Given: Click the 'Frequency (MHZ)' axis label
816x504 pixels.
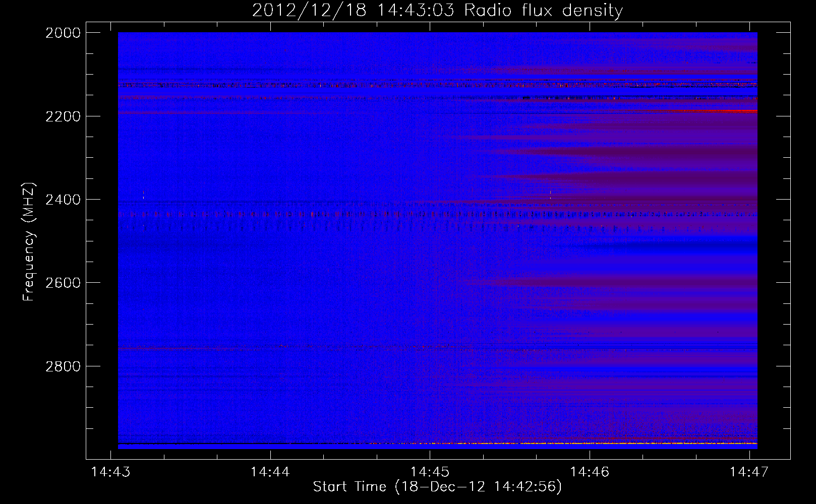Looking at the screenshot, I should coord(29,242).
